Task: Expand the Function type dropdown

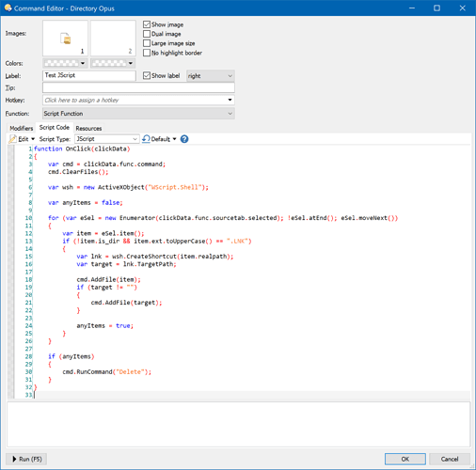Action: (x=138, y=114)
